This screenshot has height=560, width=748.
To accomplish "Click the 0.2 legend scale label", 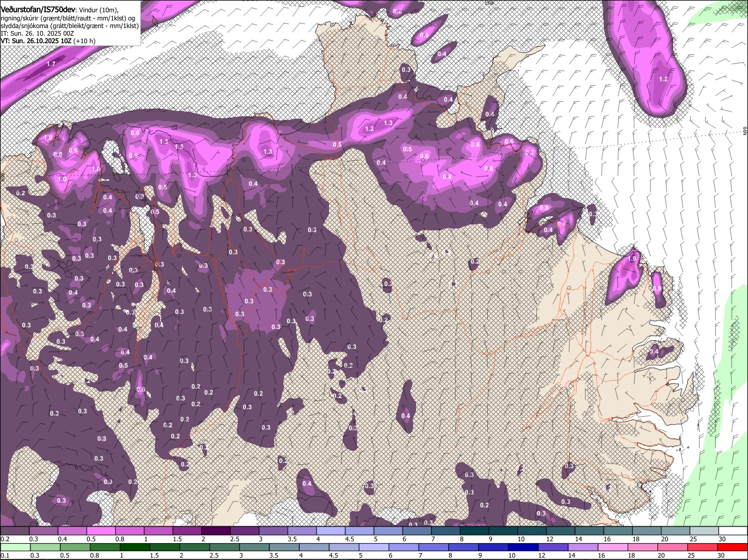I will 5,539.
